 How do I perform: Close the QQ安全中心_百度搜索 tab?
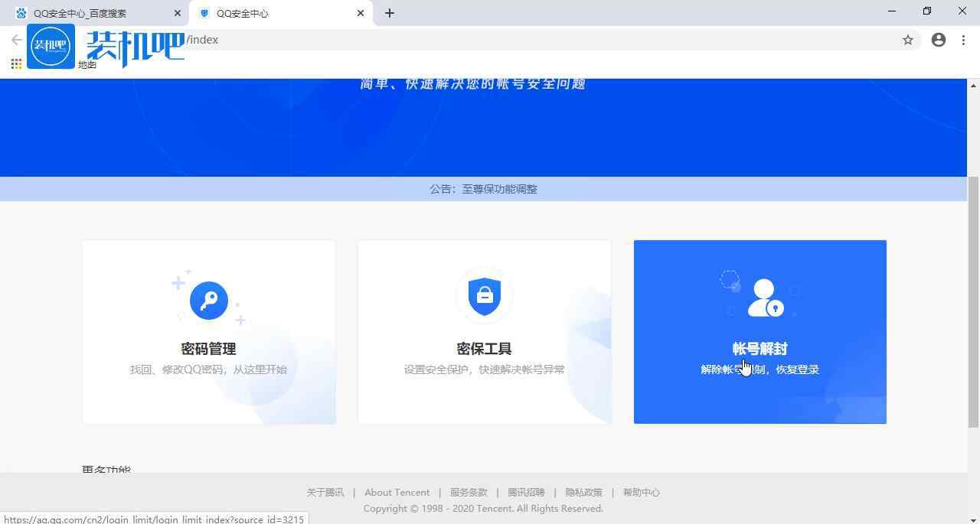click(178, 13)
